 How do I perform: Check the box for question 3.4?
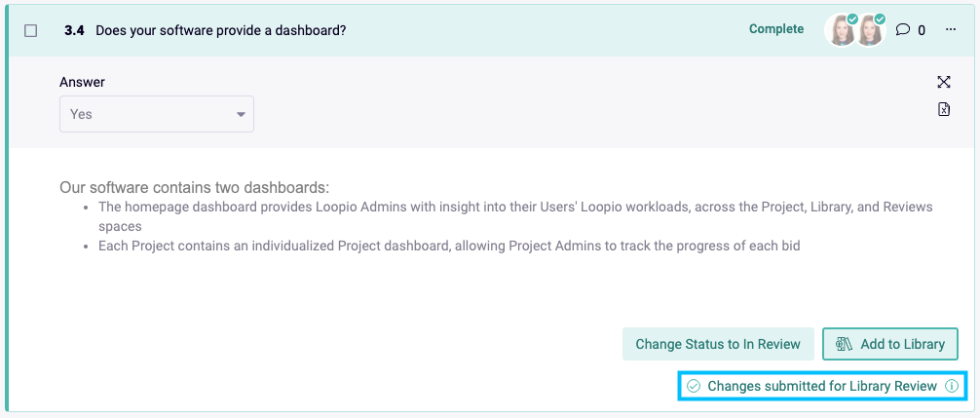[30, 30]
